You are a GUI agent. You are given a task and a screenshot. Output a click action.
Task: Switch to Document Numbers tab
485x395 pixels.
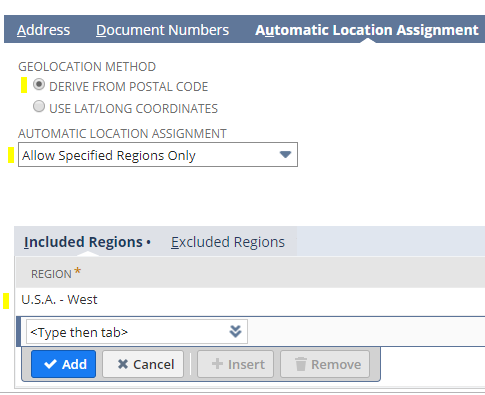162,30
